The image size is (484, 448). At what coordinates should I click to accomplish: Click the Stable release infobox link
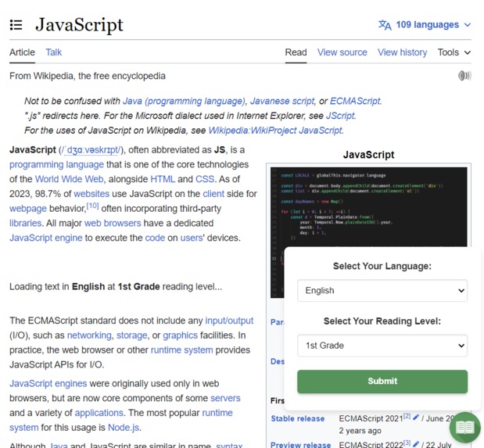coord(298,418)
